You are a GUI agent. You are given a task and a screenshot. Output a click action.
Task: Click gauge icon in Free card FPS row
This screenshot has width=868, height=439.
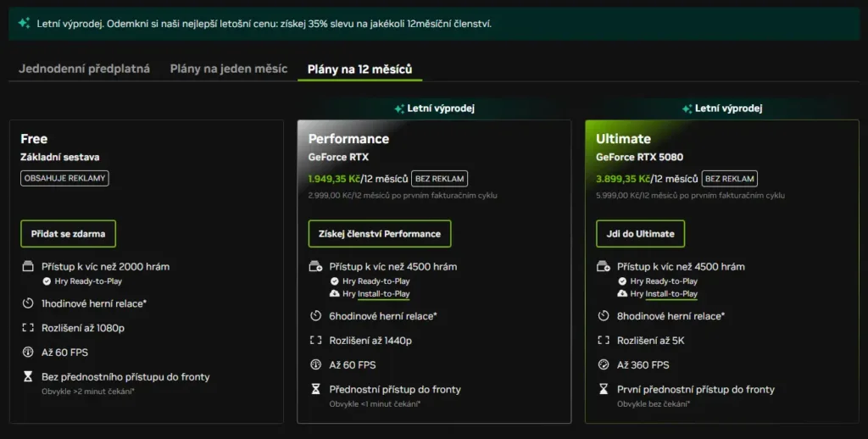[x=28, y=352]
